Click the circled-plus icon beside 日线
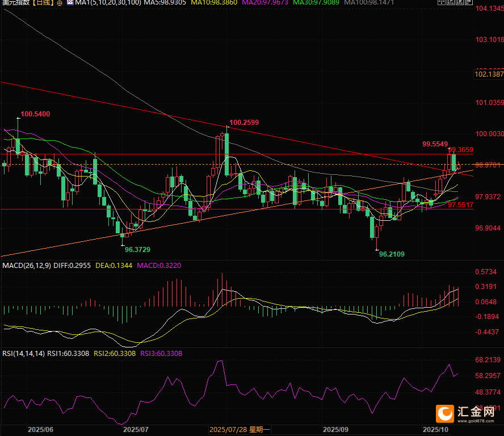This screenshot has height=436, width=504. click(60, 3)
